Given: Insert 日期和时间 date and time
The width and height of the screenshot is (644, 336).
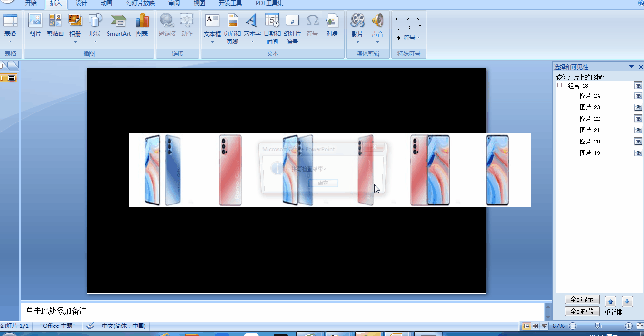Looking at the screenshot, I should (272, 29).
